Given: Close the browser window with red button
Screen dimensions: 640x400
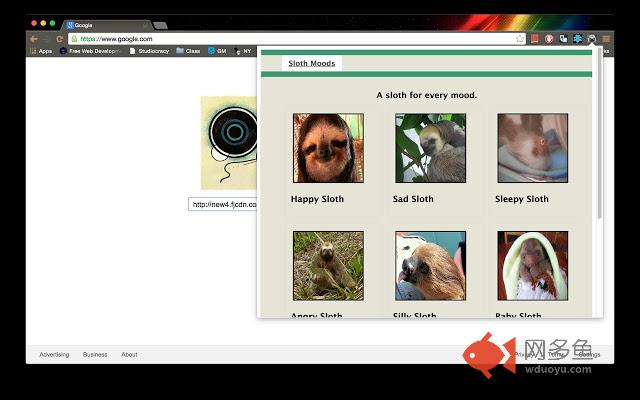Looking at the screenshot, I should point(34,23).
